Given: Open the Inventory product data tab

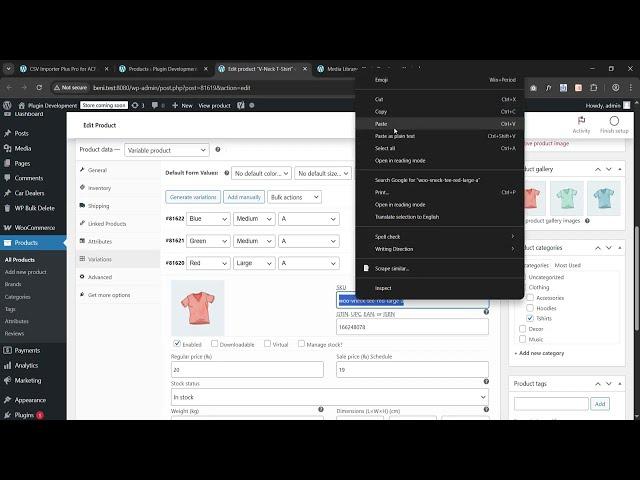Looking at the screenshot, I should click(x=118, y=188).
